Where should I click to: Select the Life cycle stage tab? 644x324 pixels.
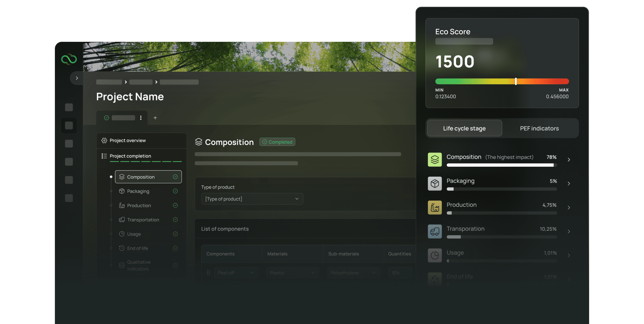pos(464,128)
